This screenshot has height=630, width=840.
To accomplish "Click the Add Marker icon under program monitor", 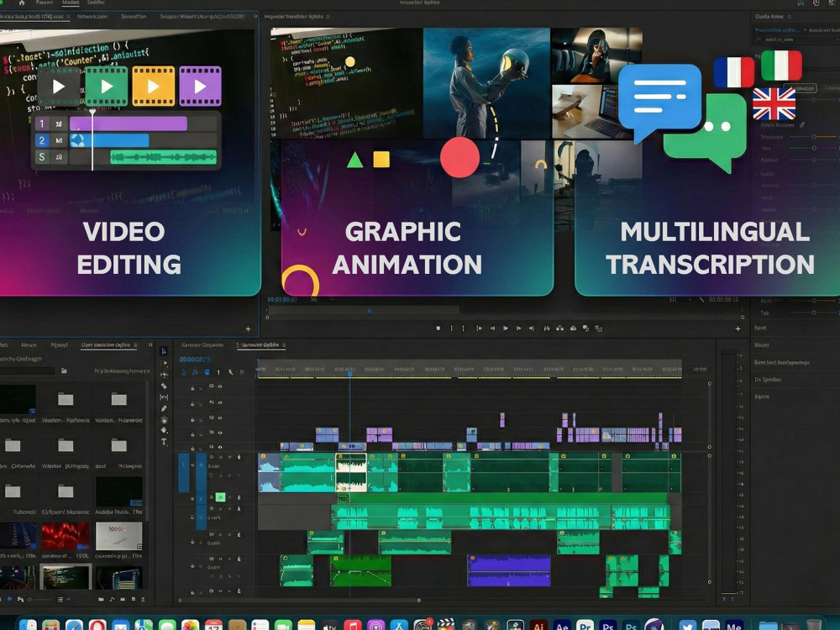I will coord(438,328).
